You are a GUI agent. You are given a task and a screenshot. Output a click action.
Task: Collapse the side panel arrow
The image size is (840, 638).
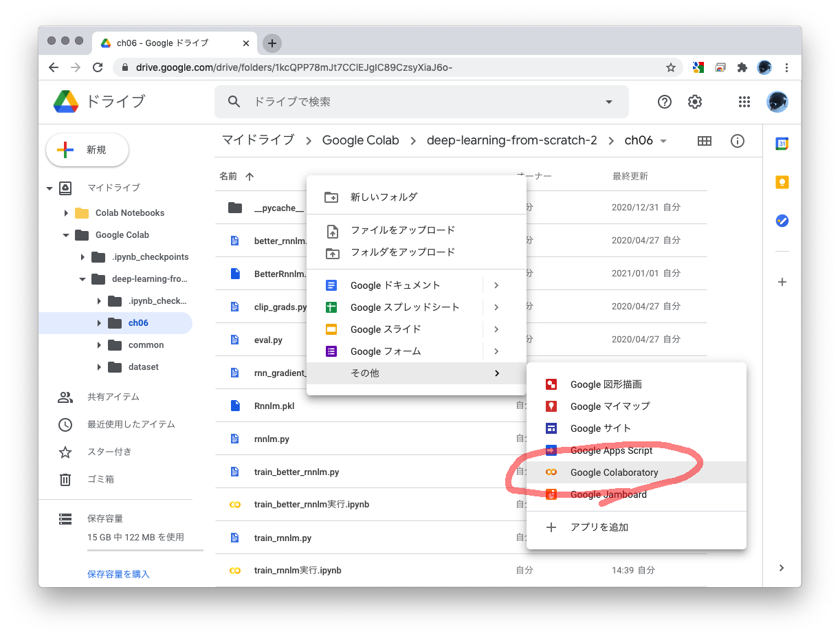point(782,568)
